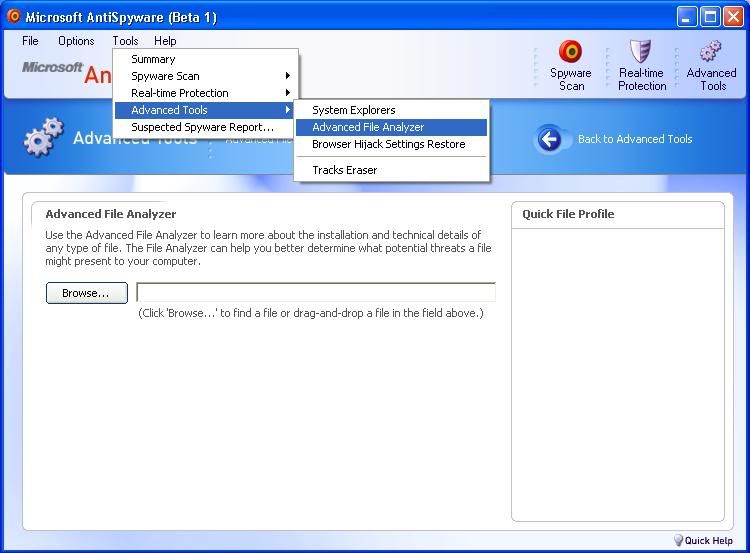Open the Options menu
This screenshot has height=553, width=750.
(x=76, y=41)
